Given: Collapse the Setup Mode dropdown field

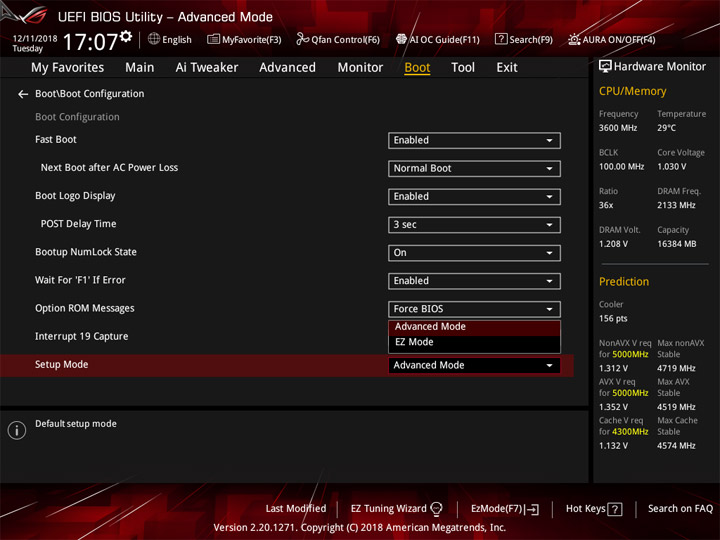Looking at the screenshot, I should 474,366.
